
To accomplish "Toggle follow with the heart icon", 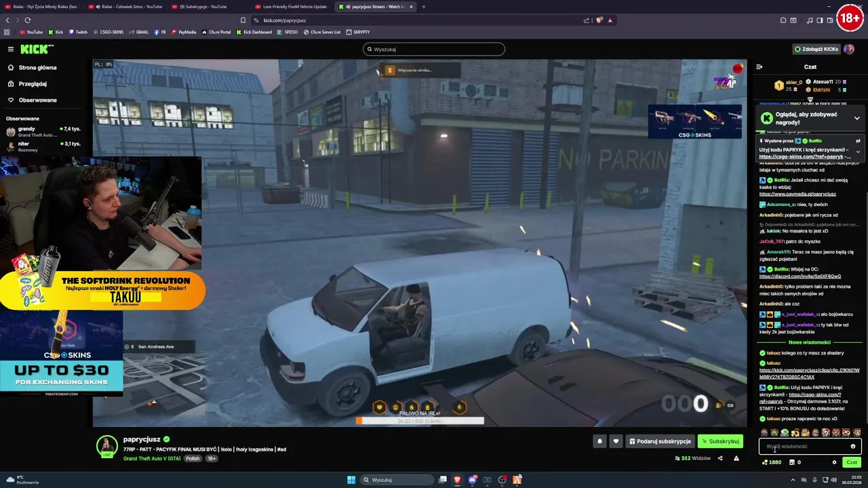I will pos(616,441).
